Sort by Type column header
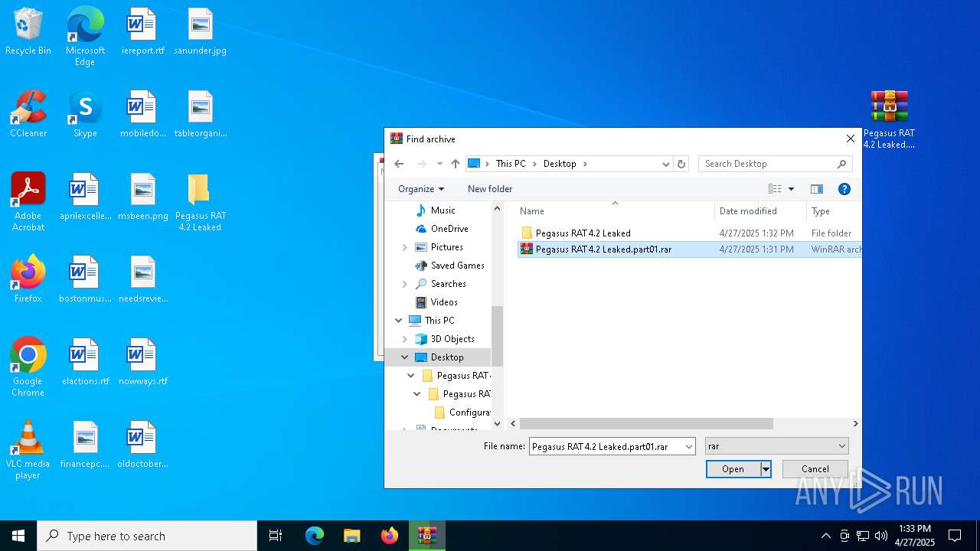980x551 pixels. pyautogui.click(x=834, y=211)
